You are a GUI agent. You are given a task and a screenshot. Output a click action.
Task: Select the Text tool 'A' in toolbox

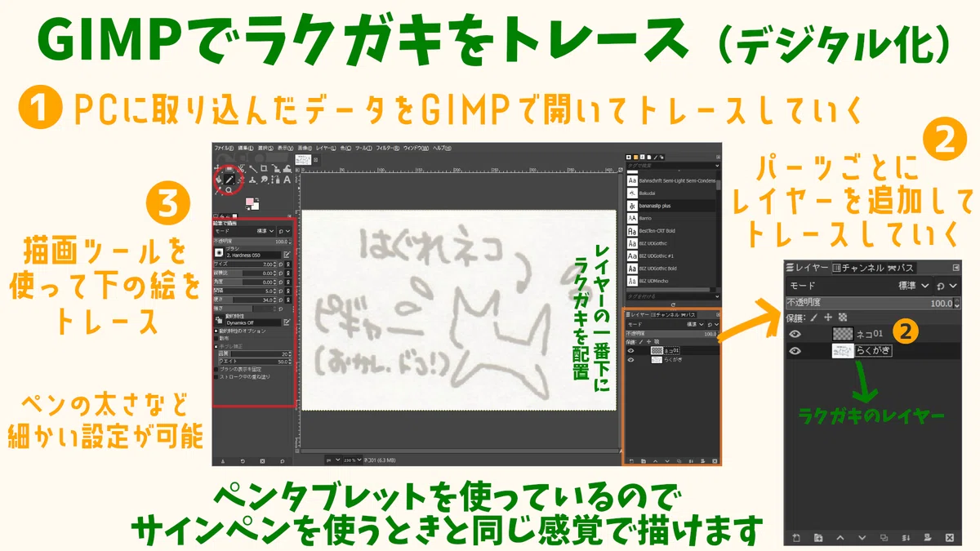[287, 180]
